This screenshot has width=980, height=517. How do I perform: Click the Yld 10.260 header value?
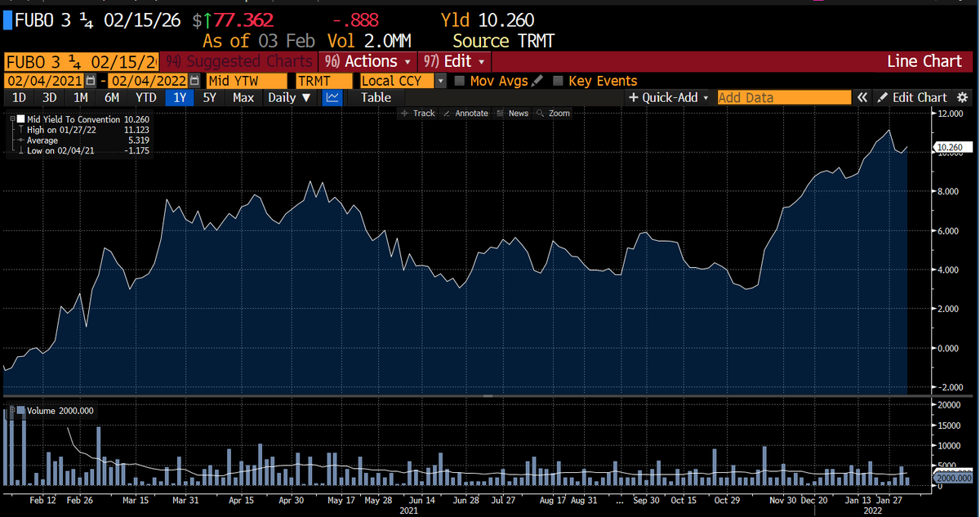click(487, 20)
